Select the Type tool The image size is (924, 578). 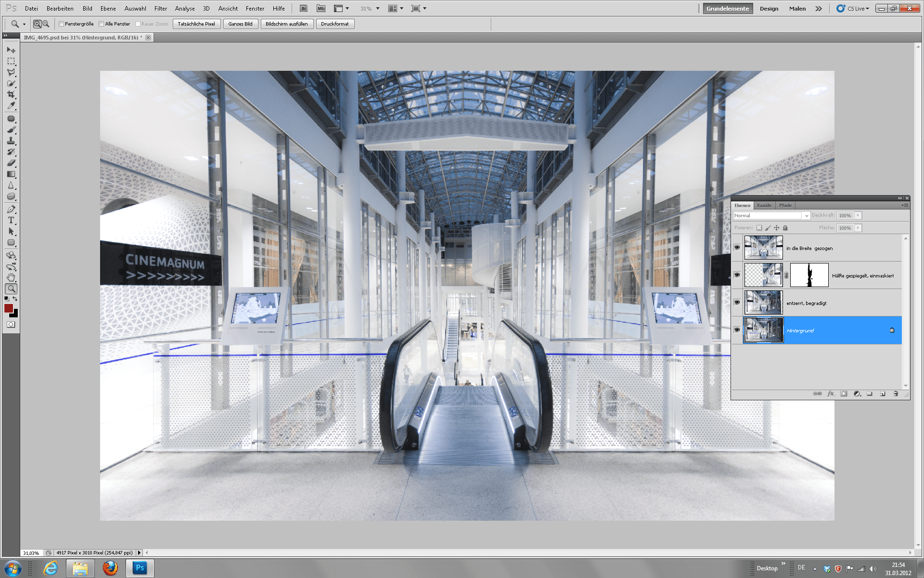pyautogui.click(x=11, y=220)
